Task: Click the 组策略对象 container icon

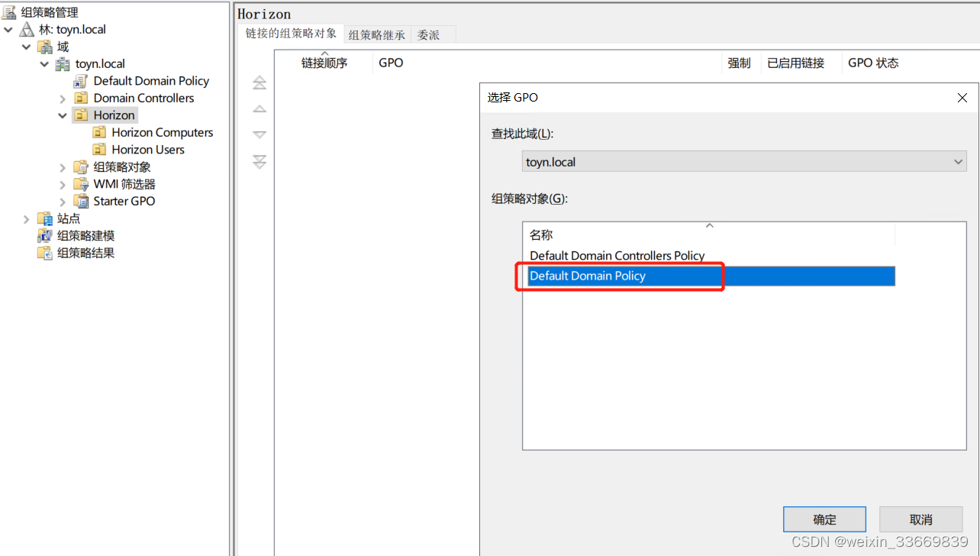Action: pyautogui.click(x=81, y=167)
